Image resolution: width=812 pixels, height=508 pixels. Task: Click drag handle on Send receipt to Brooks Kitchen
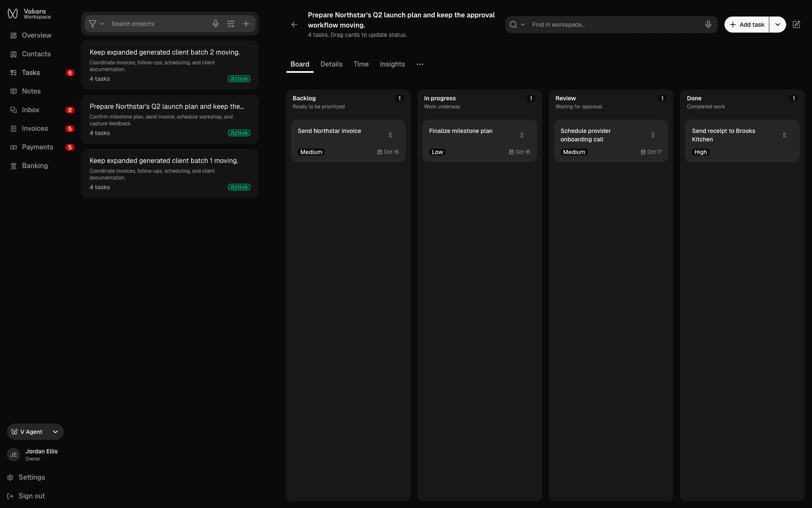[x=785, y=135]
